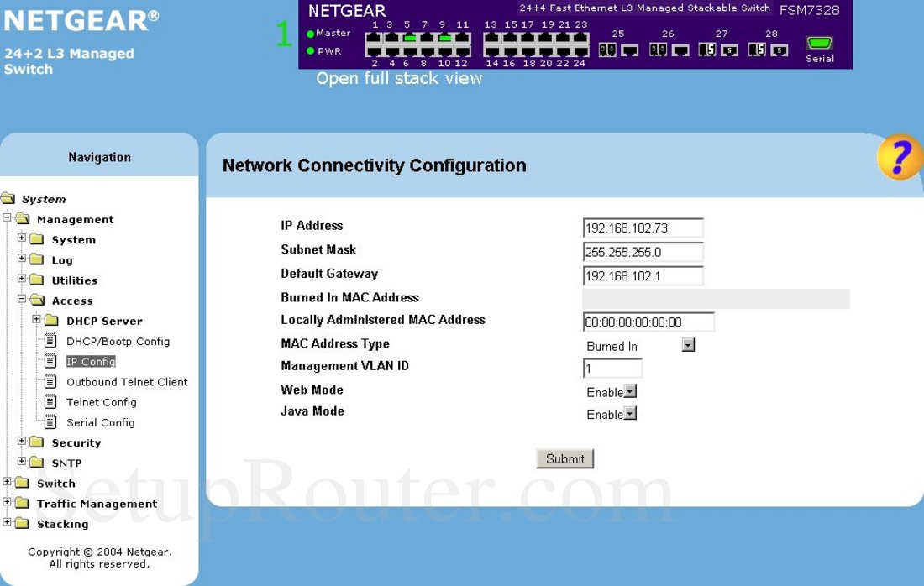Screen dimensions: 924x586
Task: Click the green Serial port icon
Action: 819,43
